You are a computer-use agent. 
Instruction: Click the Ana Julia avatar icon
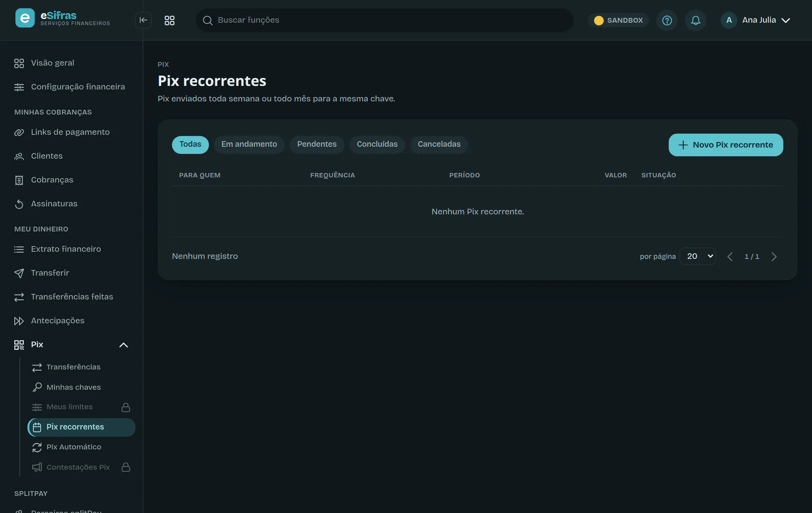729,20
